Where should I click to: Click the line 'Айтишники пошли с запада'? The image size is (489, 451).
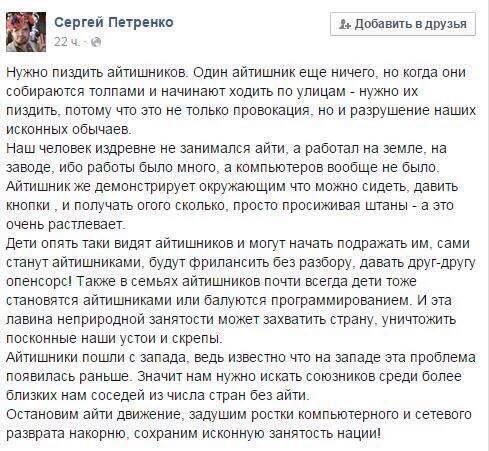tap(241, 357)
